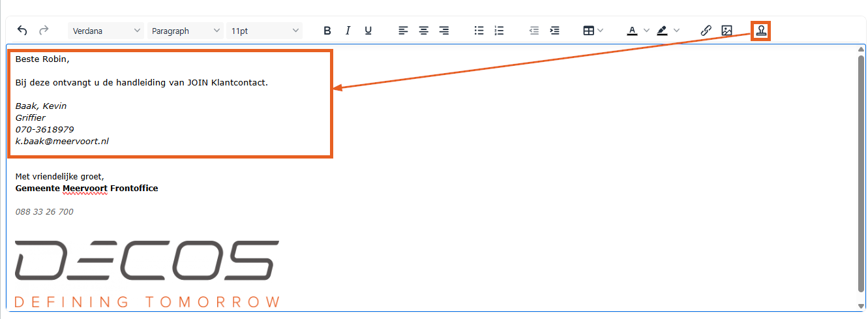Image resolution: width=868 pixels, height=319 pixels.
Task: Insert or edit a link
Action: pos(706,31)
